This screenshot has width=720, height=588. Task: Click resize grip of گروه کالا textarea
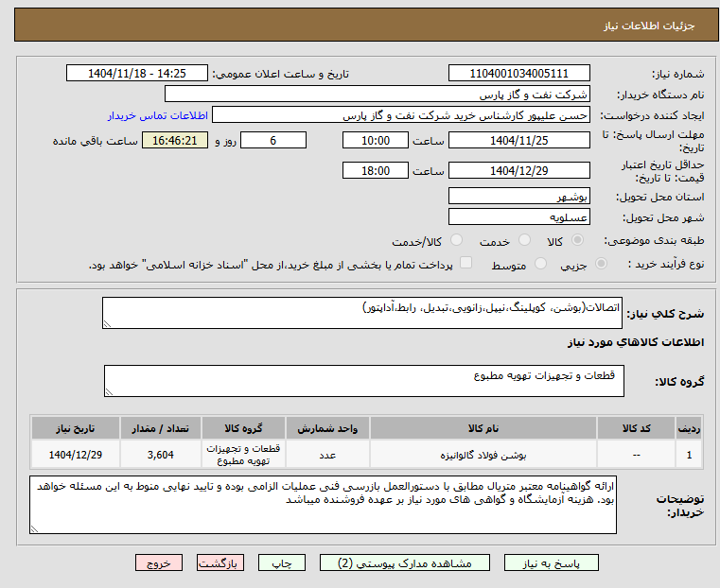[x=109, y=391]
